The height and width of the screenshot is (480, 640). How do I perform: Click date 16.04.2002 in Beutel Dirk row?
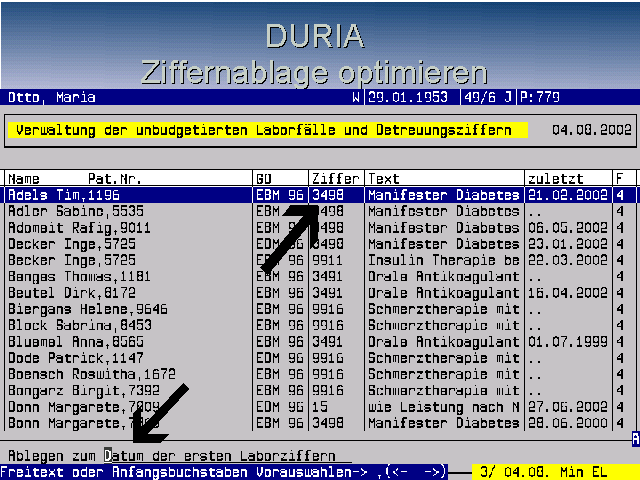[x=568, y=293]
